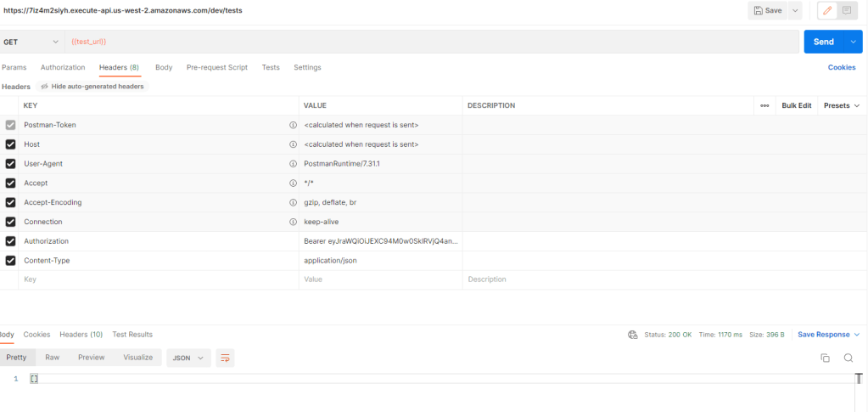
Task: Open the GET method dropdown
Action: pos(32,42)
